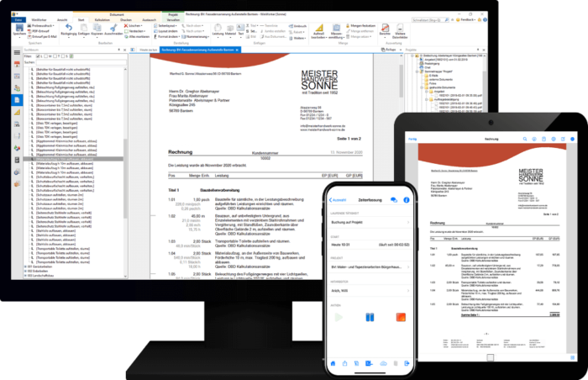
Task: Tap Buchung auf Projekt row on phone
Action: [370, 222]
